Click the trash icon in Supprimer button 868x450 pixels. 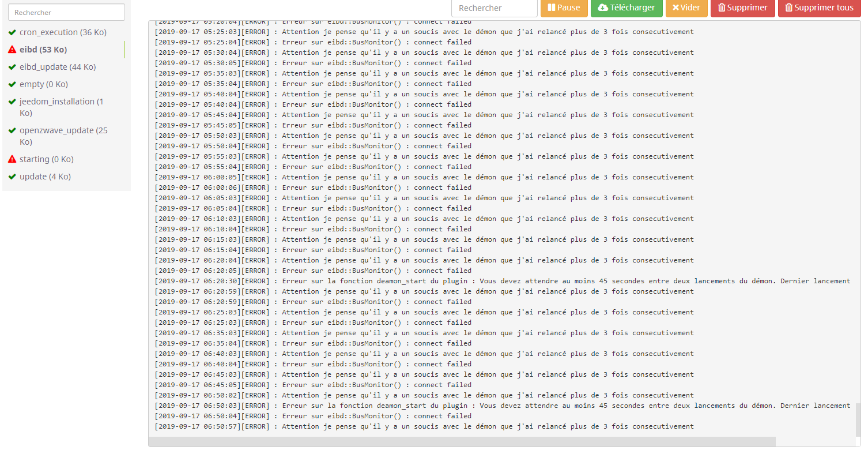pos(722,7)
